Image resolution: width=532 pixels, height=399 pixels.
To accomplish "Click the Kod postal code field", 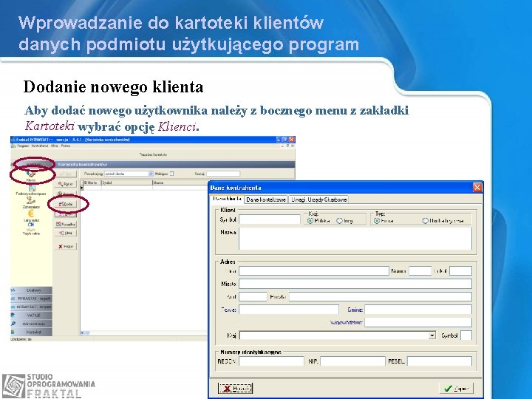I will click(253, 296).
